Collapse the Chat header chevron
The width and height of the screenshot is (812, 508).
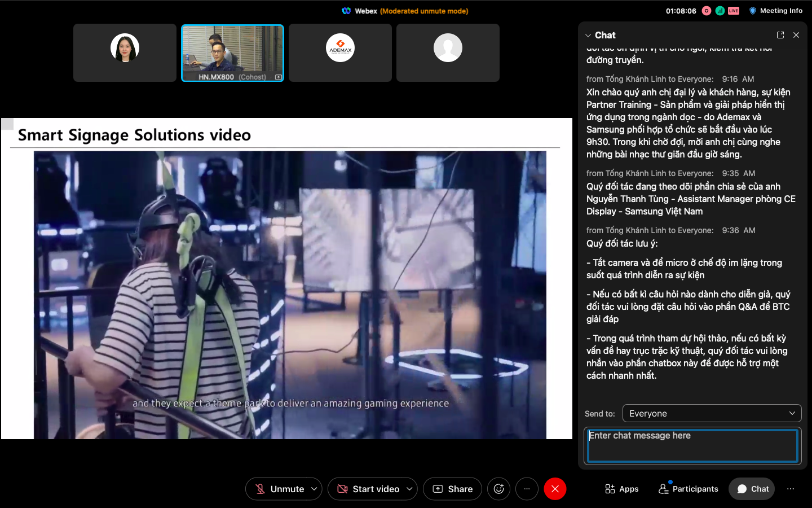coord(589,35)
